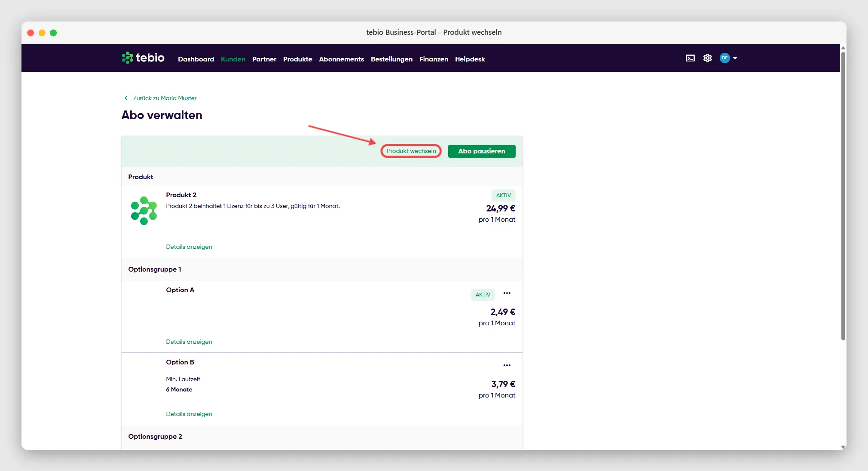Screen dimensions: 868x471
Task: Click the tebio logo
Action: click(143, 58)
